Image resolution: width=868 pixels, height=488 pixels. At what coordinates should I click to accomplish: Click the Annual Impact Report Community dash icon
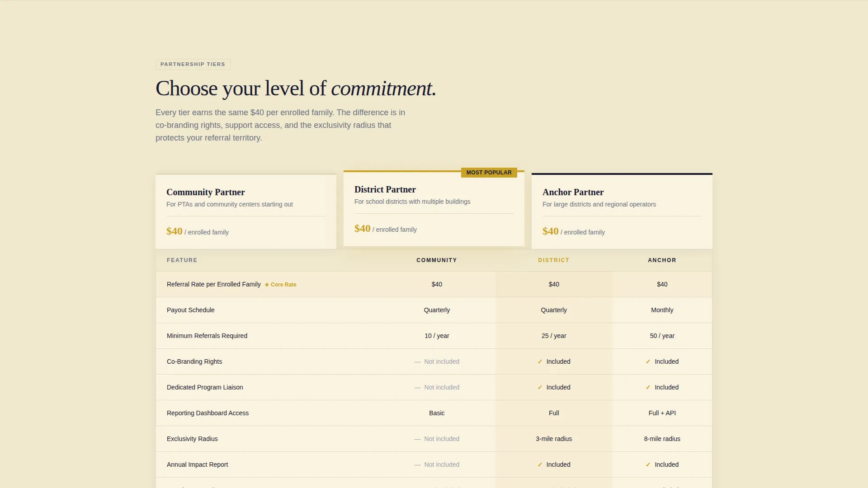coord(417,465)
